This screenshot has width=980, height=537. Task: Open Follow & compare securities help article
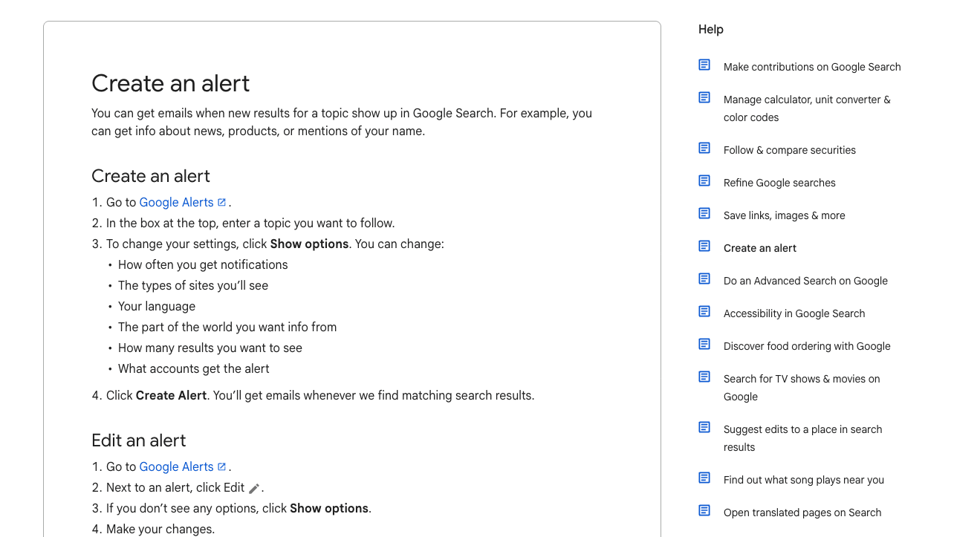point(789,150)
